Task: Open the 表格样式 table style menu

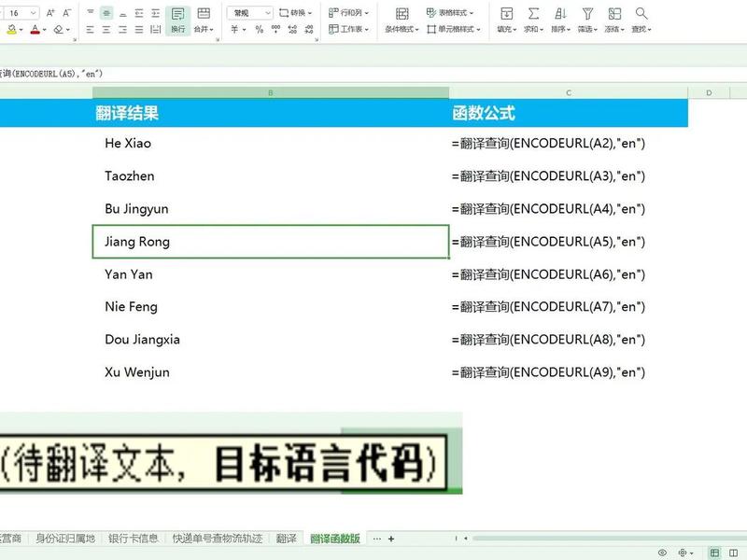Action: (x=450, y=13)
